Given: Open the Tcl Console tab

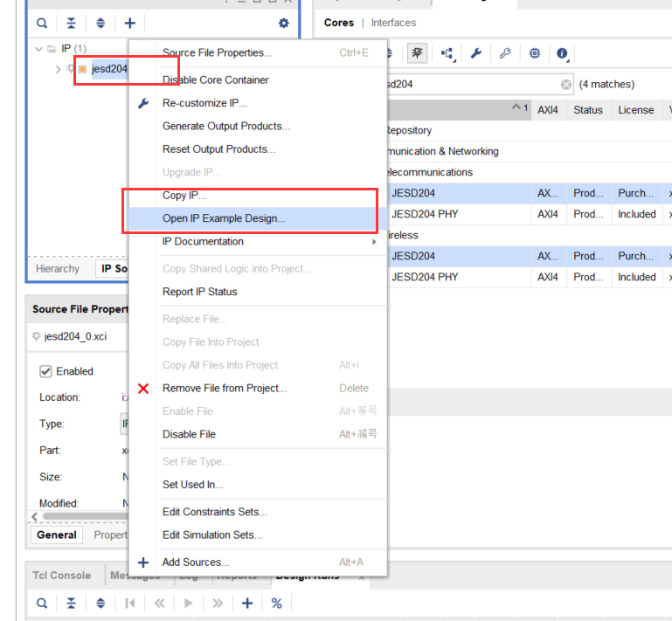Looking at the screenshot, I should point(62,576).
